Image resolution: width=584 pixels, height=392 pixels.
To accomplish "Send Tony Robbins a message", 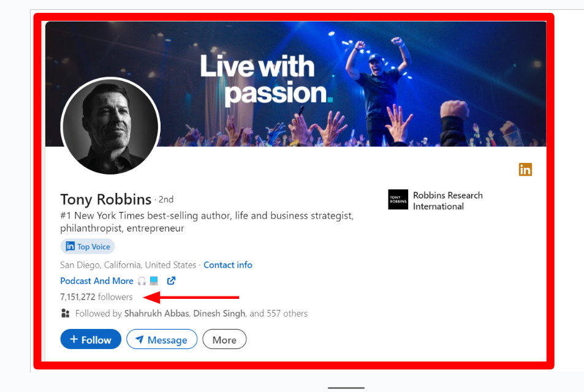I will coord(161,339).
